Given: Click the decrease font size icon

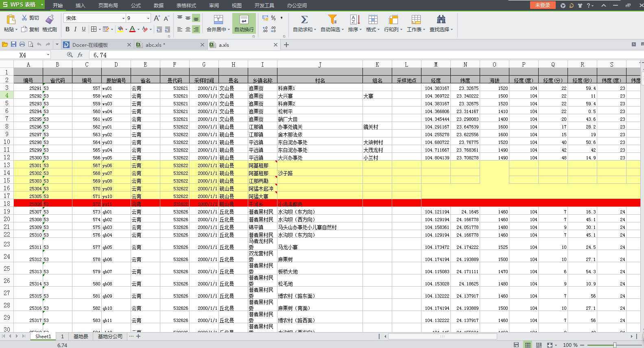Looking at the screenshot, I should [166, 18].
